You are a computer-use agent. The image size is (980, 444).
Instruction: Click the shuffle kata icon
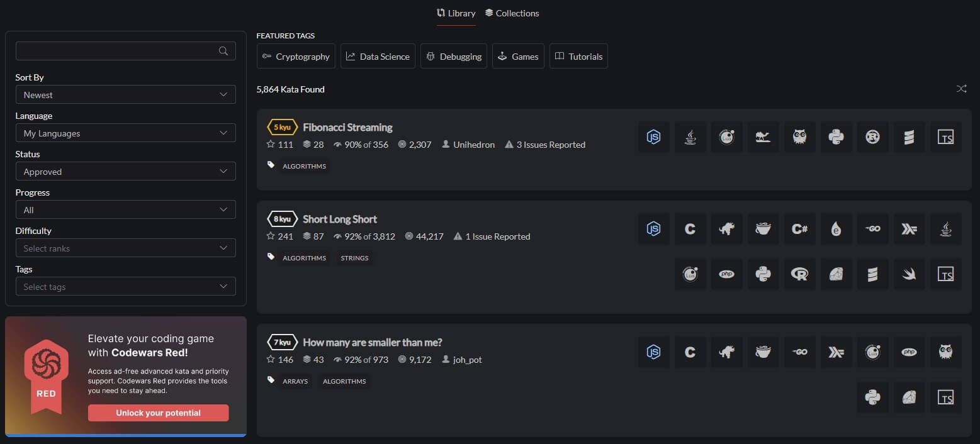[x=961, y=89]
